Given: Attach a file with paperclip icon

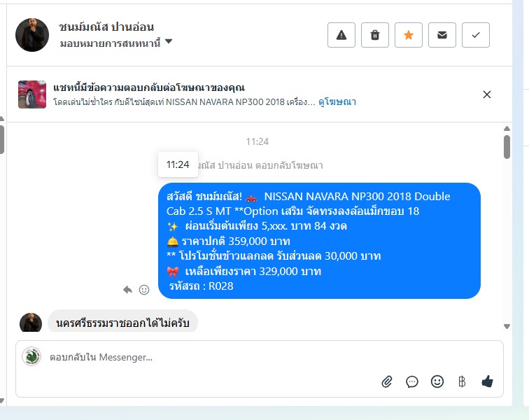Looking at the screenshot, I should point(387,381).
